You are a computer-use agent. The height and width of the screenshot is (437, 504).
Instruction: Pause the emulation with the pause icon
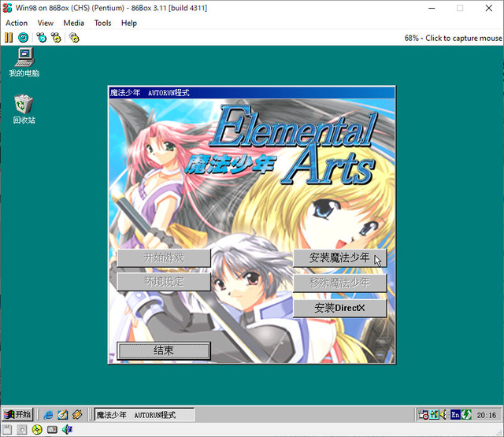pyautogui.click(x=9, y=38)
